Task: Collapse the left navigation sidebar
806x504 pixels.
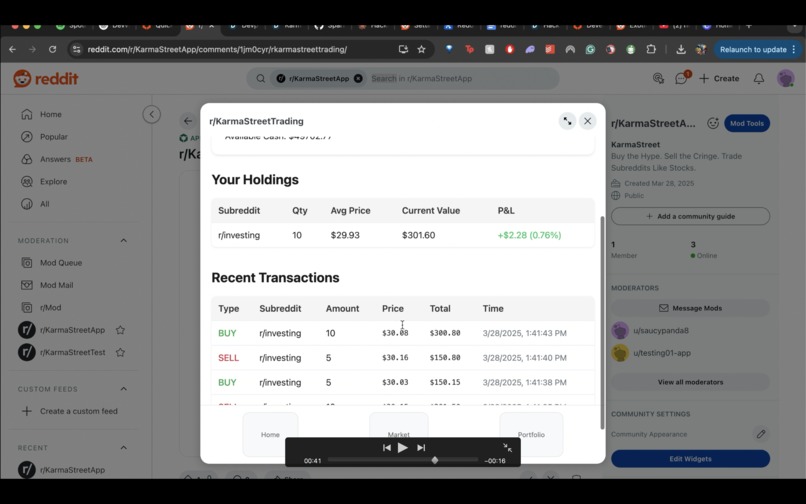Action: 152,114
